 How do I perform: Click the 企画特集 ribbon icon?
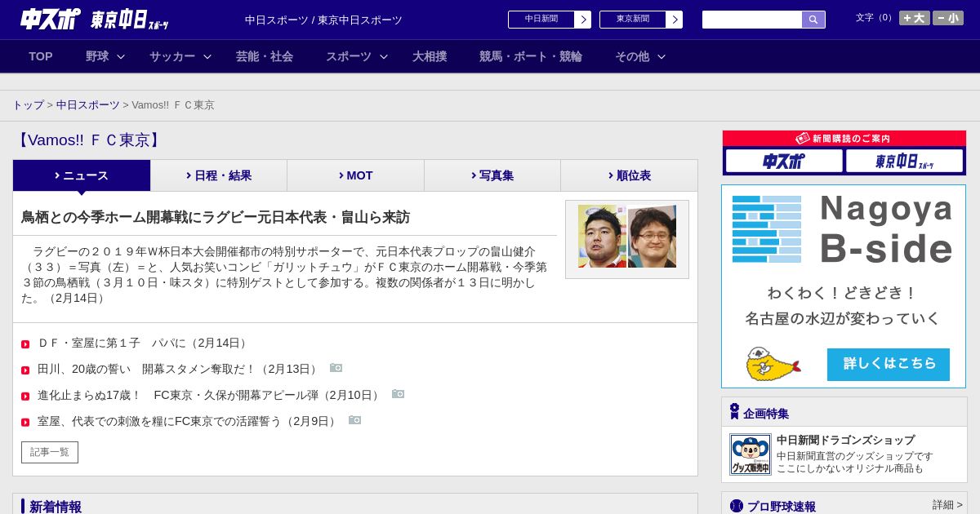[734, 412]
